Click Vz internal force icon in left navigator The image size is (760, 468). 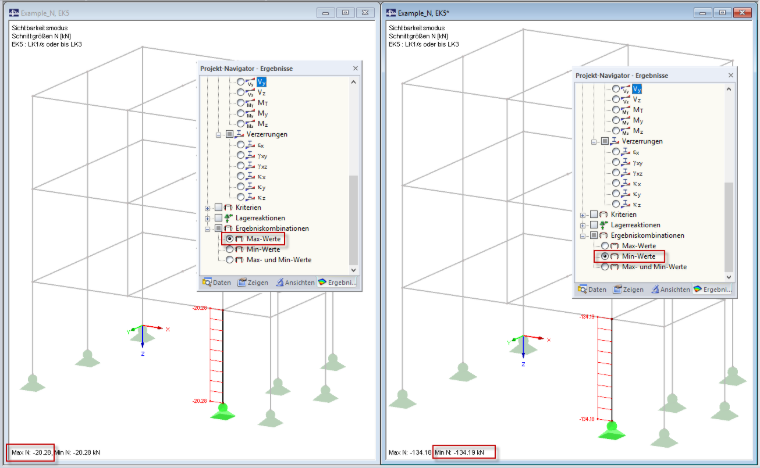pyautogui.click(x=251, y=93)
